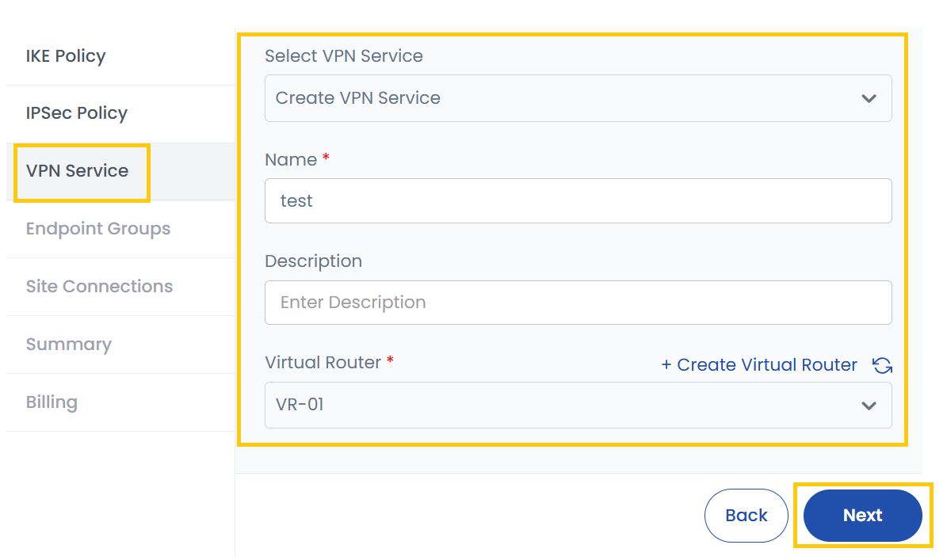Viewport: 947px width, 560px height.
Task: Navigate to the Site Connections step
Action: click(x=99, y=286)
